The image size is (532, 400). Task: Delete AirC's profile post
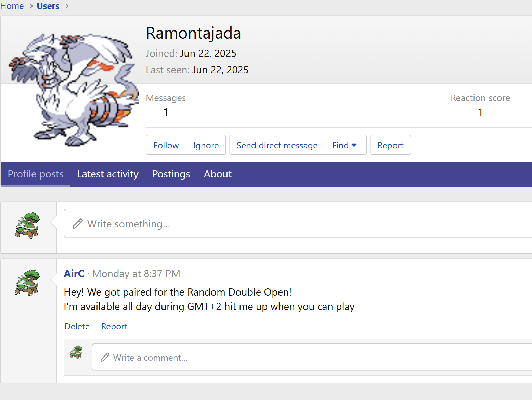point(77,326)
